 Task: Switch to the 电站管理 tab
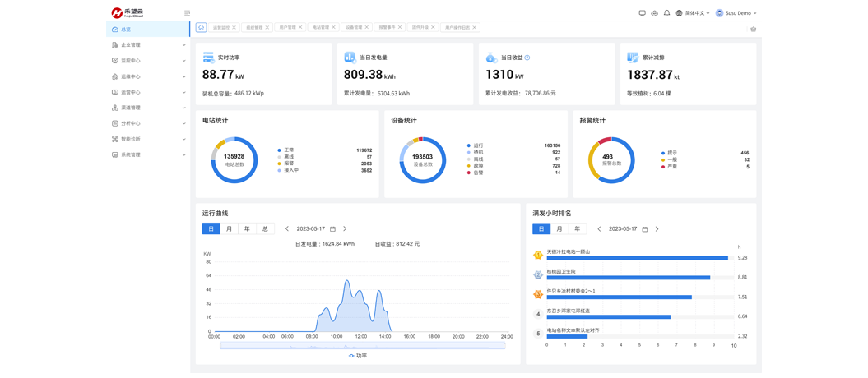(320, 28)
